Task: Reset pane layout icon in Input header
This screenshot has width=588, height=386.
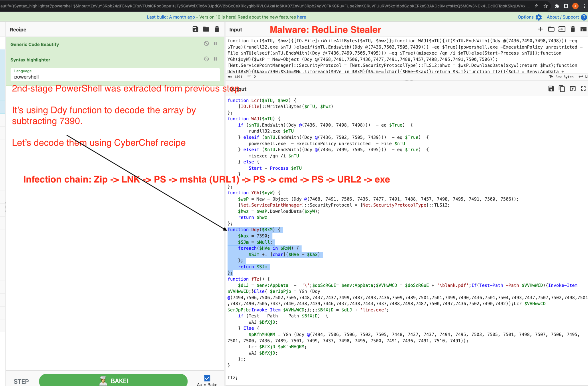Action: click(x=583, y=29)
